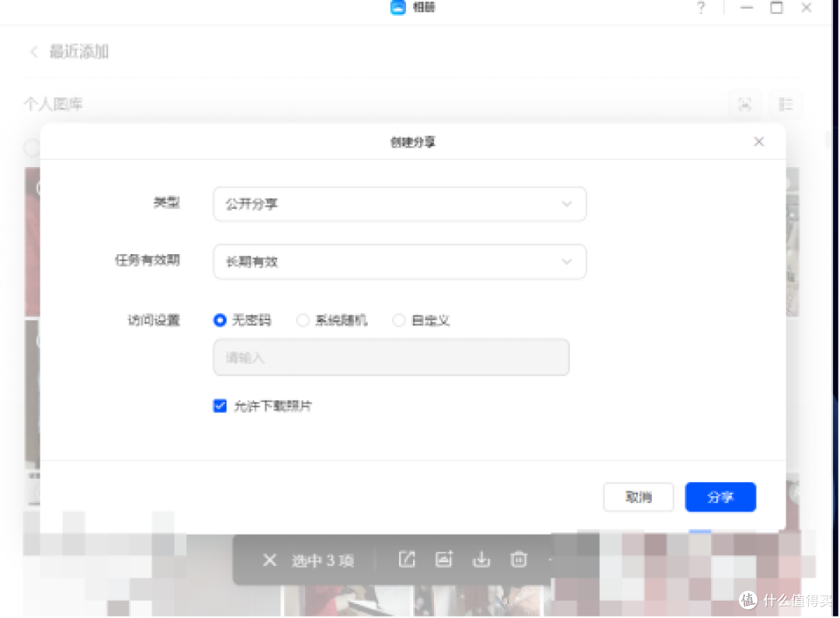Click the download icon in selection toolbar
The image size is (840, 618).
point(481,559)
